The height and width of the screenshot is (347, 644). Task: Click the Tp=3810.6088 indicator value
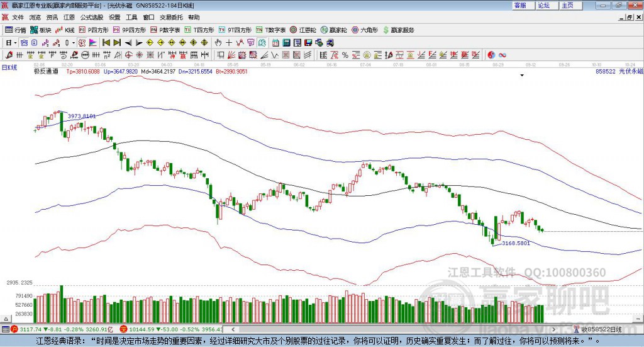pos(83,71)
